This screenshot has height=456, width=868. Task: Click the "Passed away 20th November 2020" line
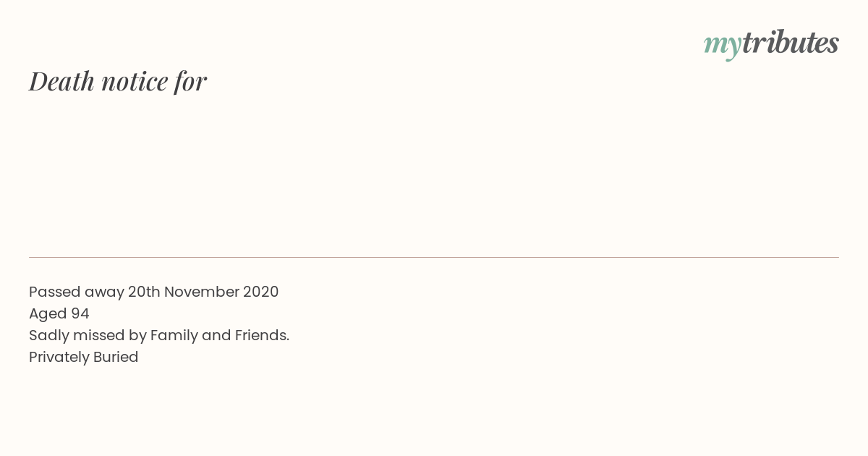(153, 292)
